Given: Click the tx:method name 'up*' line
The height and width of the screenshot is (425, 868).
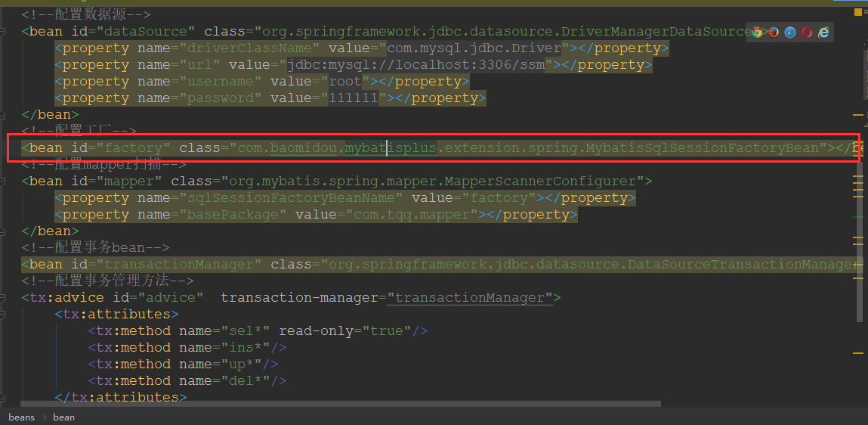Looking at the screenshot, I should [183, 364].
